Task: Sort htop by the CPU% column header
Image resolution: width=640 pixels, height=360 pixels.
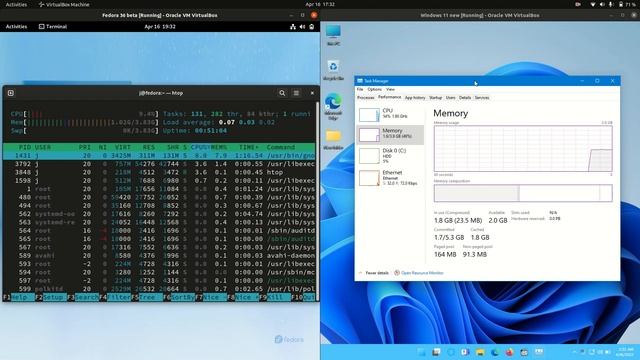Action: [x=200, y=147]
